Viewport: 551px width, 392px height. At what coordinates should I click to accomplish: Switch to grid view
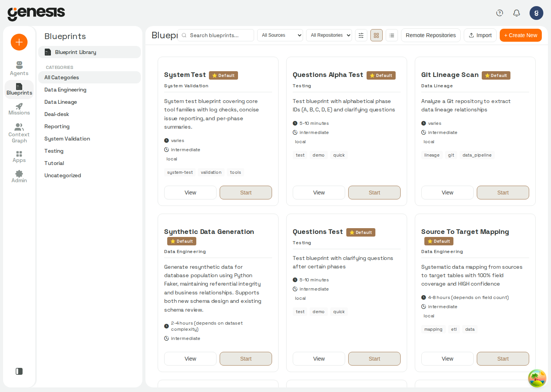click(377, 35)
